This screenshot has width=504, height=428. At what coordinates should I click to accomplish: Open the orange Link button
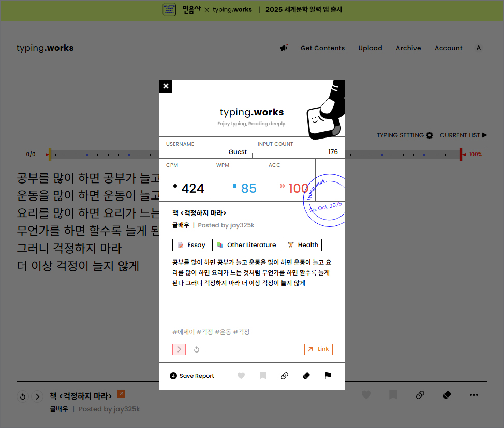pos(318,349)
